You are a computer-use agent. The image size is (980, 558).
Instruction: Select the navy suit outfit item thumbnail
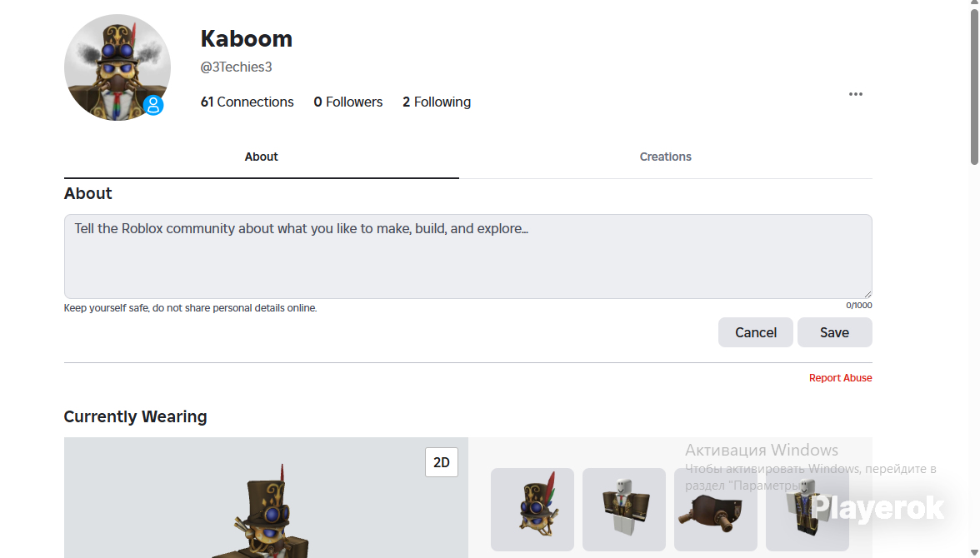coord(807,509)
